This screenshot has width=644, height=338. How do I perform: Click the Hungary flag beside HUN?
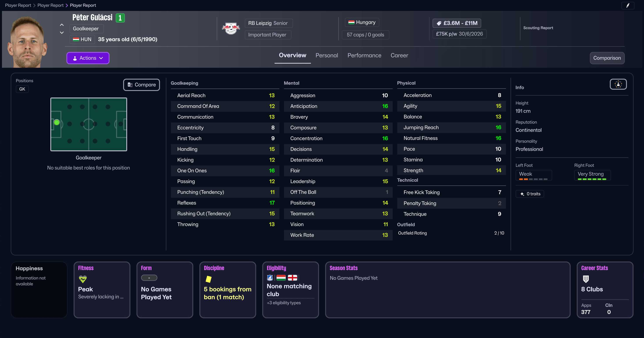coord(76,39)
